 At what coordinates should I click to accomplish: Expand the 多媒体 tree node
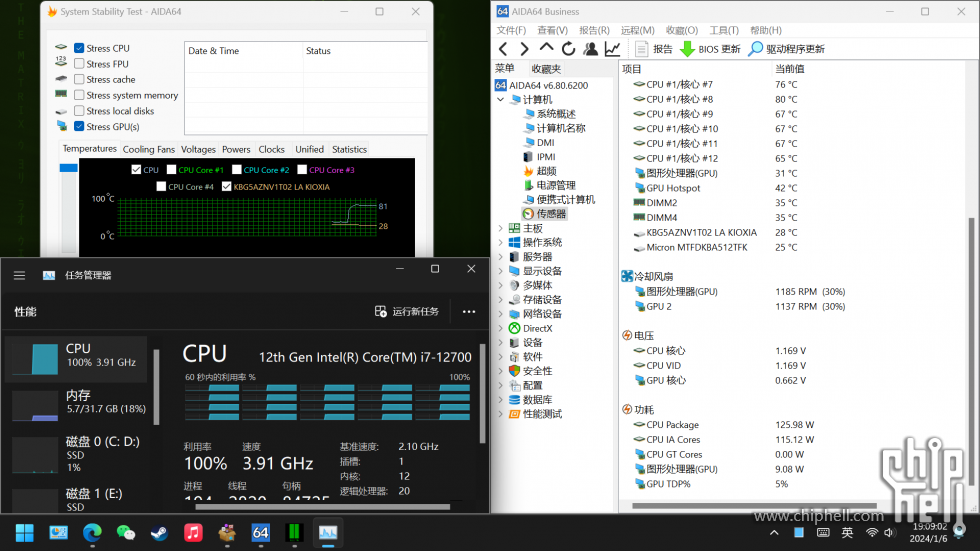pos(501,285)
